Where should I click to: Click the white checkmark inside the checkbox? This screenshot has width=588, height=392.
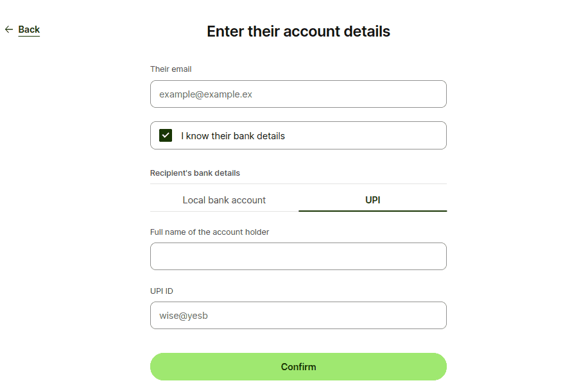(x=166, y=135)
